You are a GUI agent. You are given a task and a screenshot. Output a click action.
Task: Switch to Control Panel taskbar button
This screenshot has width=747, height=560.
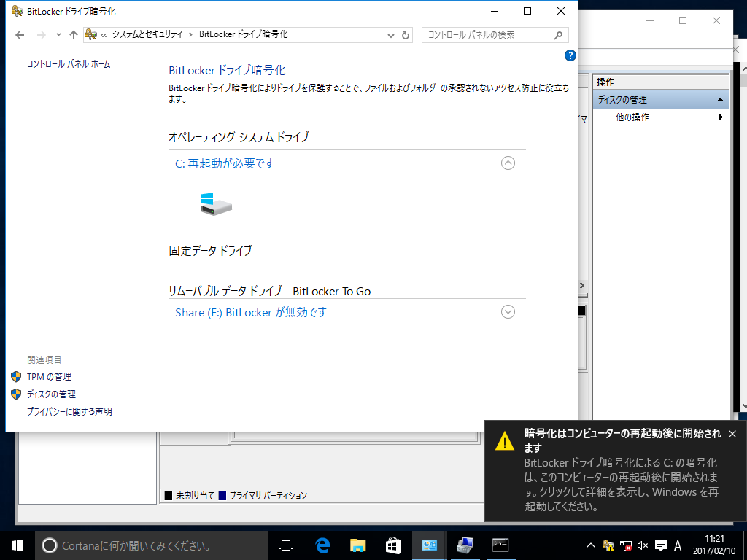pyautogui.click(x=429, y=545)
